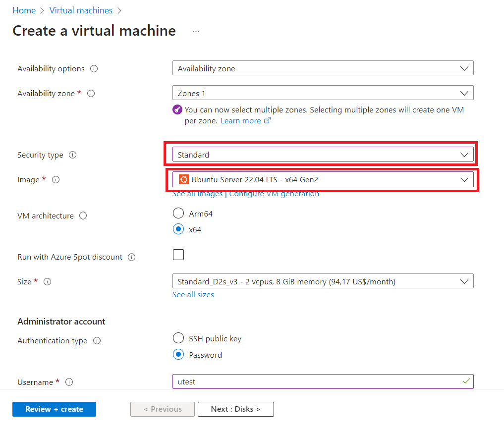
Task: Click the Create a virtual machine title
Action: (94, 31)
